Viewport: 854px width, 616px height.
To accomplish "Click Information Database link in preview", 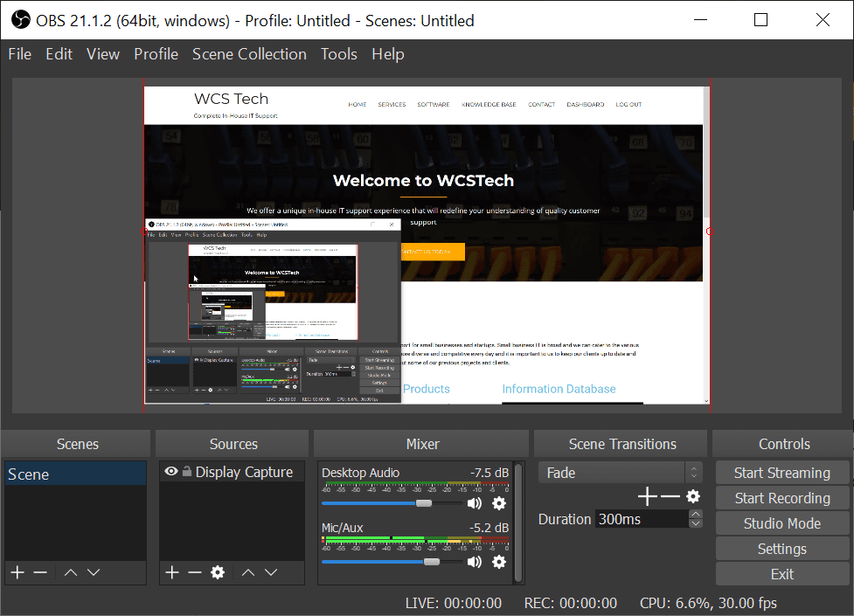I will tap(559, 389).
